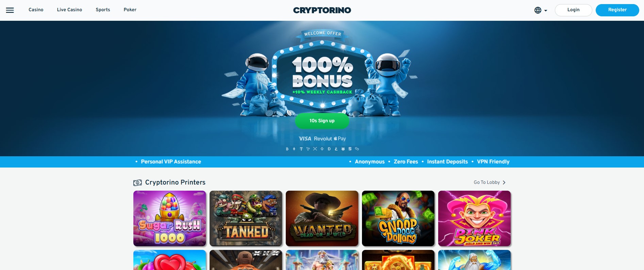644x270 pixels.
Task: Click the Tether crypto icon
Action: [301, 149]
